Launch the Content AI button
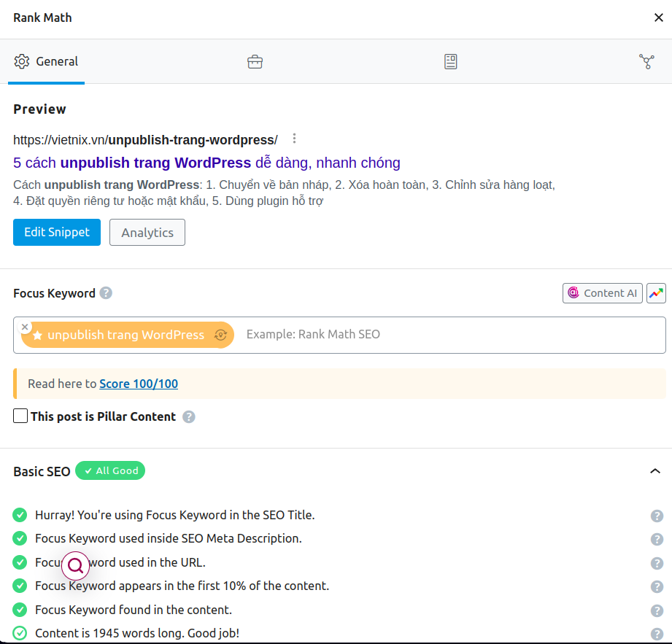Viewport: 672px width, 644px height. tap(602, 293)
